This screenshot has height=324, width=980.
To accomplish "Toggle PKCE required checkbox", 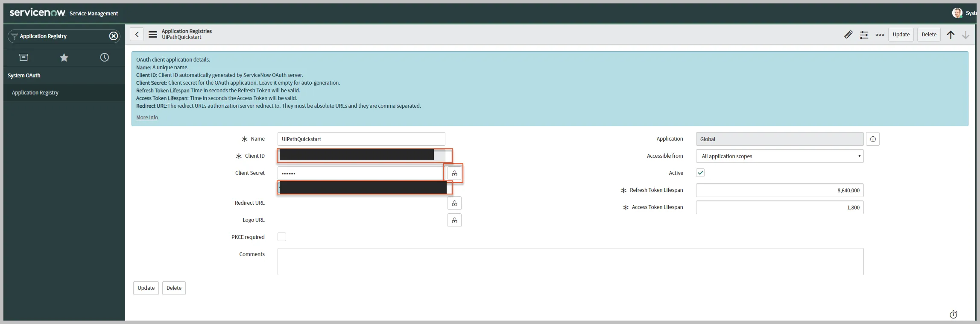I will tap(282, 237).
